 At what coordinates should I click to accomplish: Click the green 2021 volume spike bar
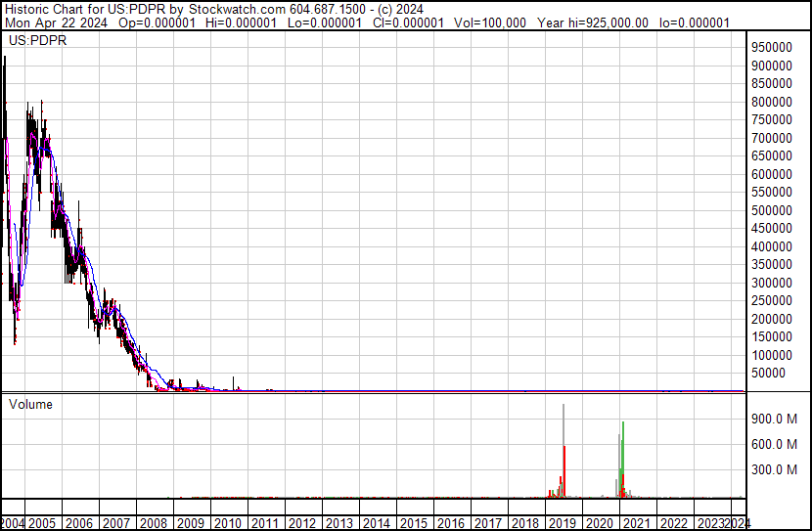point(623,460)
